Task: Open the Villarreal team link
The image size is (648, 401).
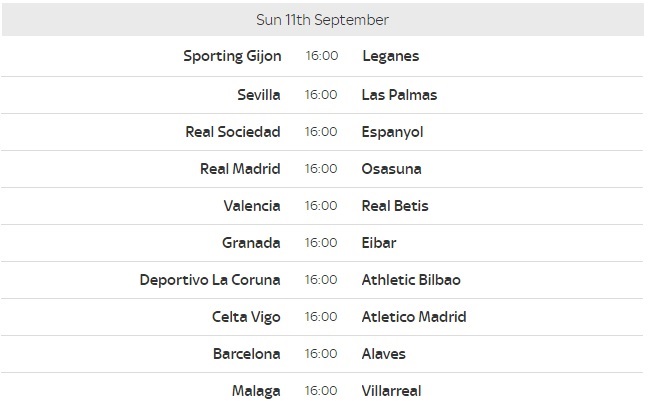Action: tap(393, 390)
